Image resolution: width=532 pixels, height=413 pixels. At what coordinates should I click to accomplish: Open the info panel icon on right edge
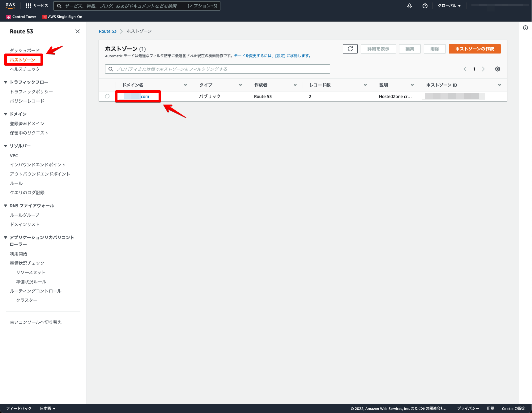526,28
